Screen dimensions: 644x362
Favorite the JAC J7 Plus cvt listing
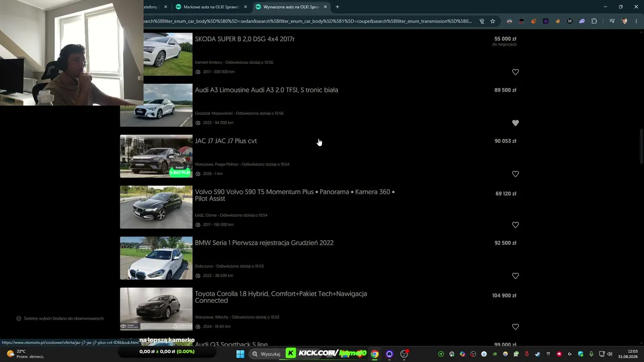click(x=515, y=174)
